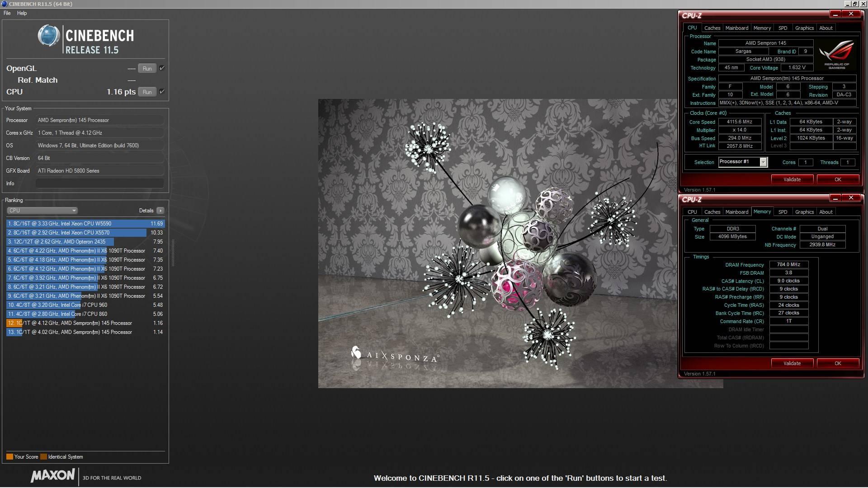
Task: Click Validate in upper CPU-Z window
Action: (x=792, y=179)
